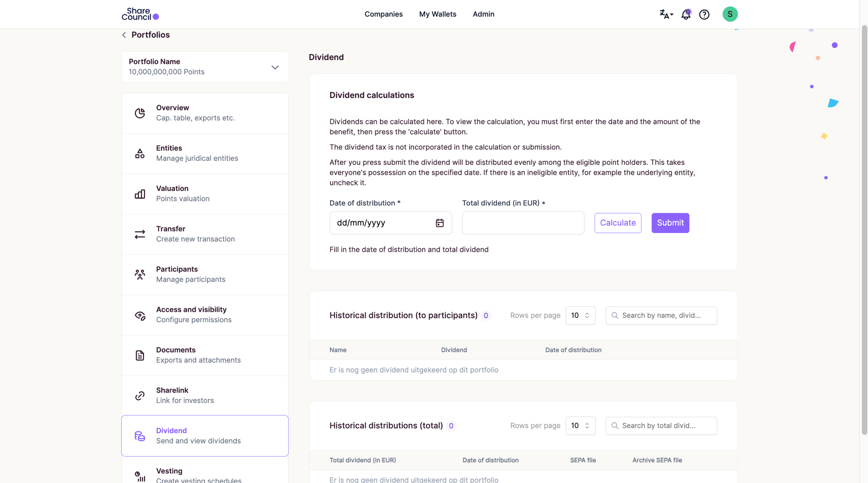Image resolution: width=868 pixels, height=483 pixels.
Task: Click the date of distribution calendar picker
Action: click(439, 223)
